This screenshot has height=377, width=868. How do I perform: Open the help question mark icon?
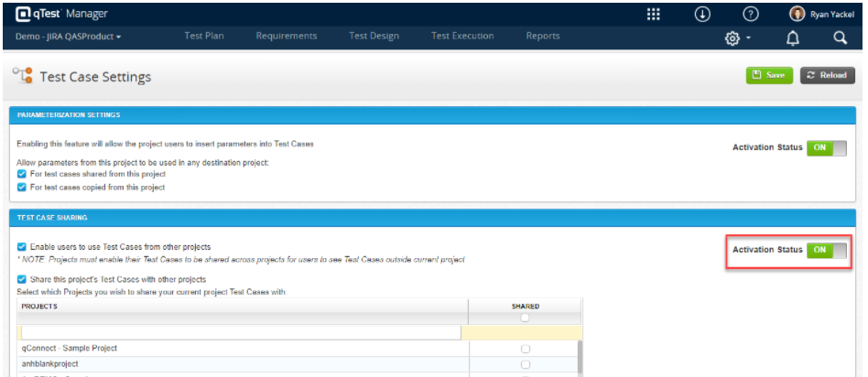pyautogui.click(x=750, y=15)
